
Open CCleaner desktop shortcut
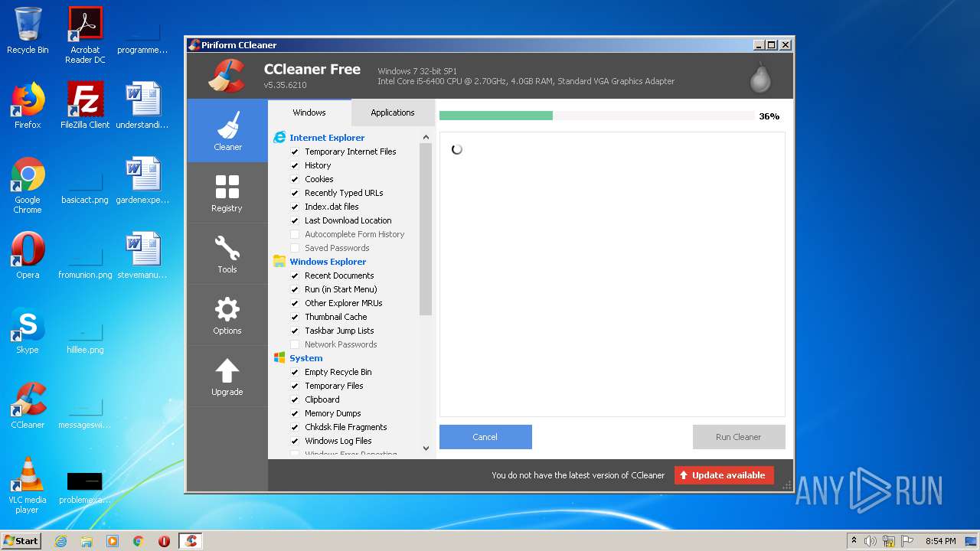[x=28, y=406]
